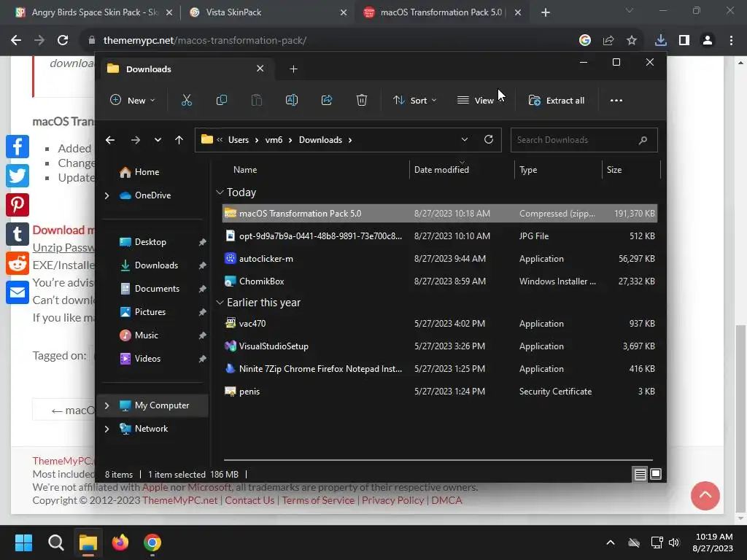Switch to the Vista SkinPack browser tab
747x560 pixels.
(x=268, y=12)
